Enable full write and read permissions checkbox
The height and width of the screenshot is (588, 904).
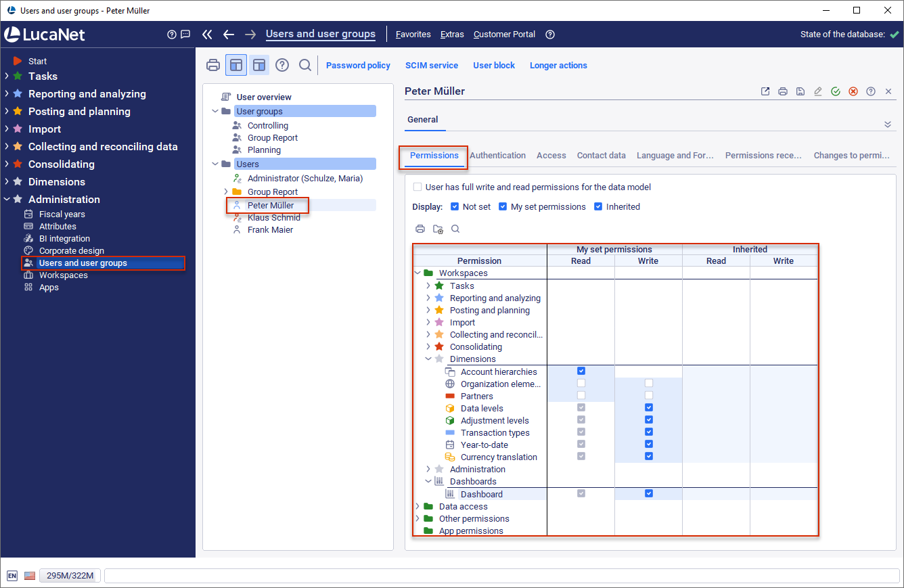417,187
